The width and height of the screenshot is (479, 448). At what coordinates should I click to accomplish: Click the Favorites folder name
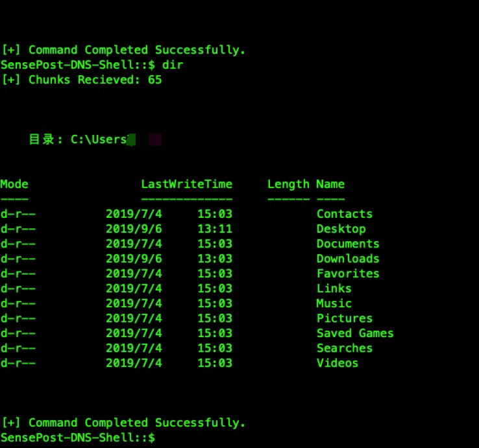tap(348, 274)
